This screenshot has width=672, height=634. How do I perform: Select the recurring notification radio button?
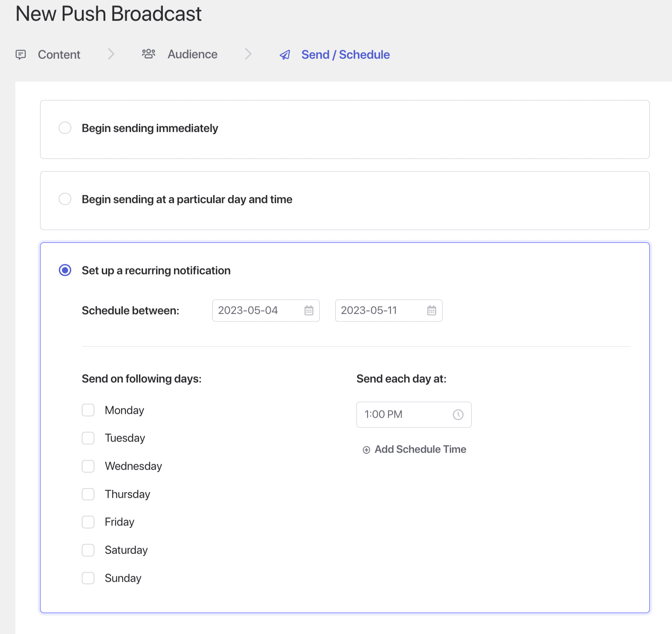65,270
